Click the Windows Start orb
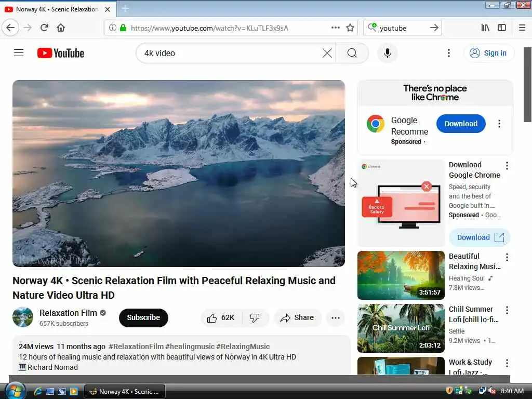This screenshot has width=532, height=399. [x=15, y=391]
